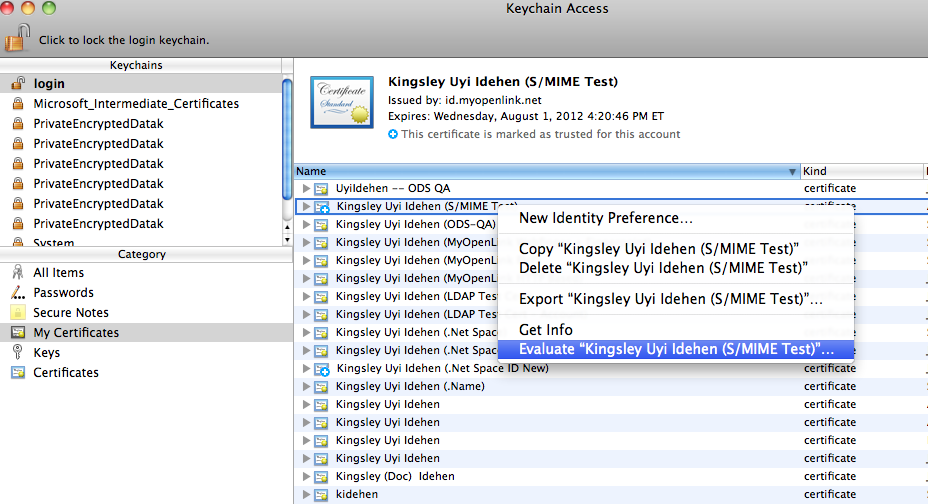Click certificate icon of (.Net Space ID New)

coord(321,369)
